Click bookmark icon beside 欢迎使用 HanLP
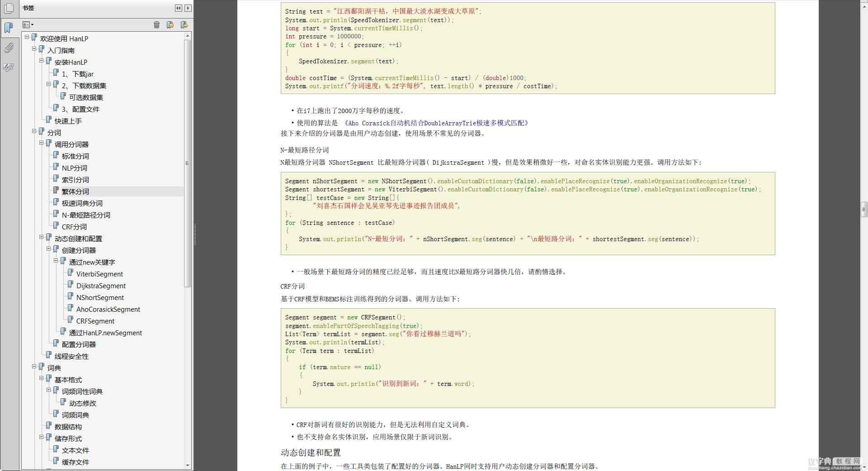The image size is (868, 471). point(34,38)
